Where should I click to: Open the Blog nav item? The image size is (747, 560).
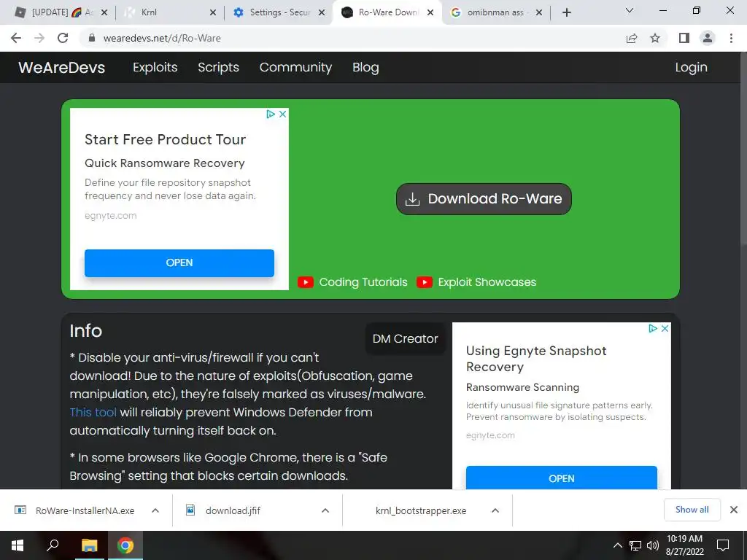coord(365,68)
